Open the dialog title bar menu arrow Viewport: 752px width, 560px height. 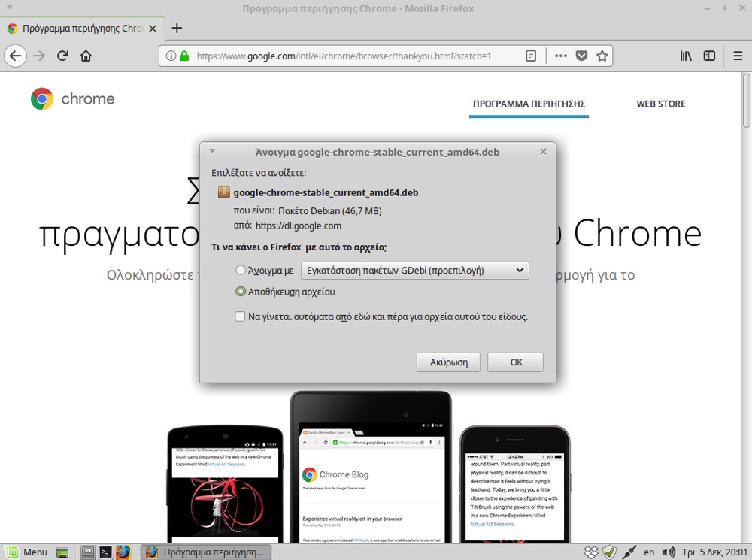coord(212,152)
